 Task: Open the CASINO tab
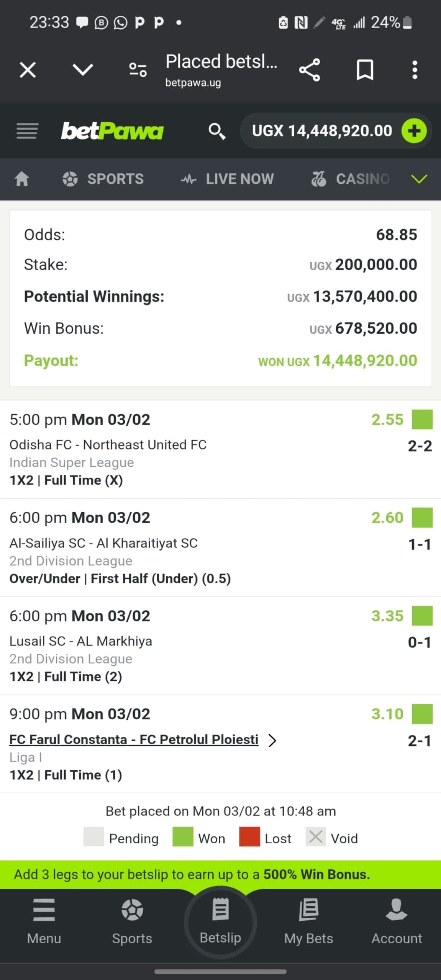click(350, 179)
